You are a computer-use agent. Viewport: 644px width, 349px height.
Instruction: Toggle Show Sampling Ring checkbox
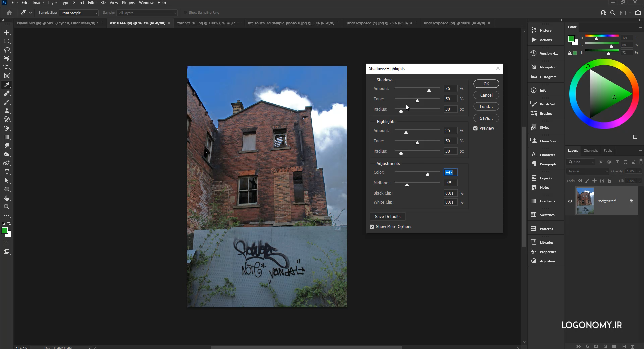(185, 13)
